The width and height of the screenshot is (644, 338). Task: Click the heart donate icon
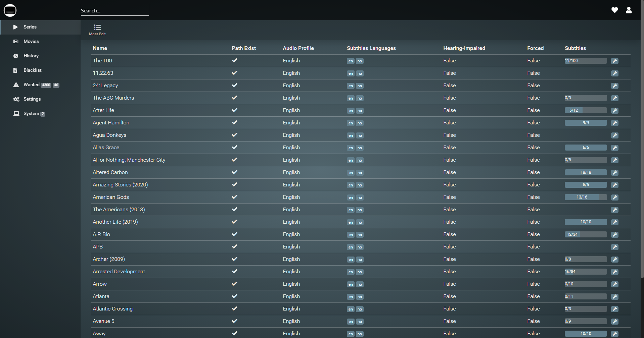pos(614,10)
